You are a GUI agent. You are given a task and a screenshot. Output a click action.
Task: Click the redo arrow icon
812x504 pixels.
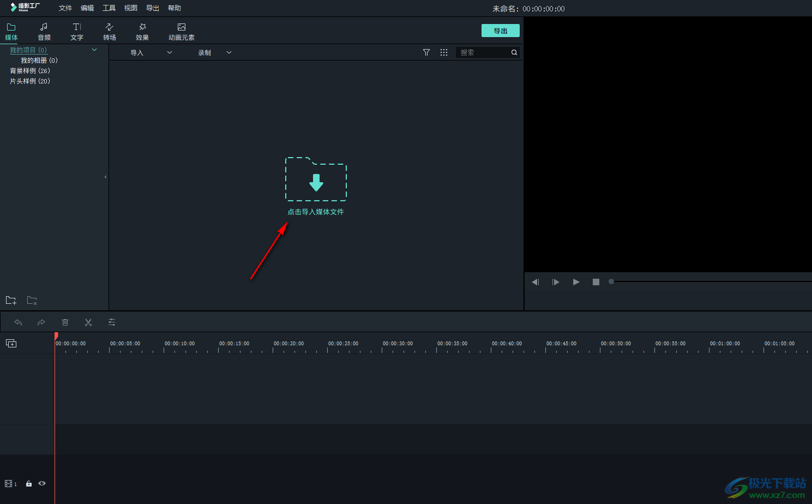(x=41, y=322)
